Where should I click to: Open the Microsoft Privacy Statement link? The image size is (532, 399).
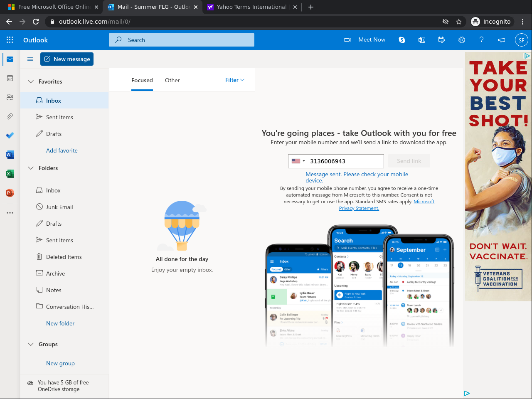coord(387,205)
